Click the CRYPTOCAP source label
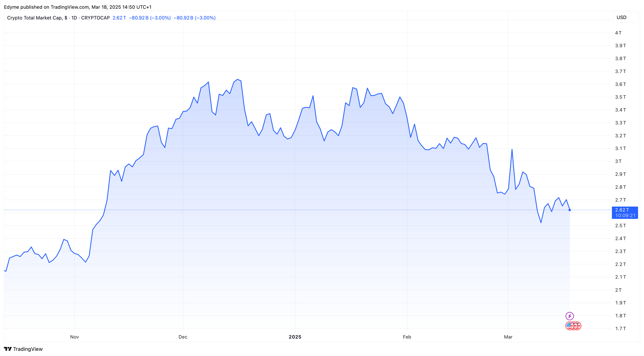This screenshot has height=356, width=644. (x=95, y=18)
